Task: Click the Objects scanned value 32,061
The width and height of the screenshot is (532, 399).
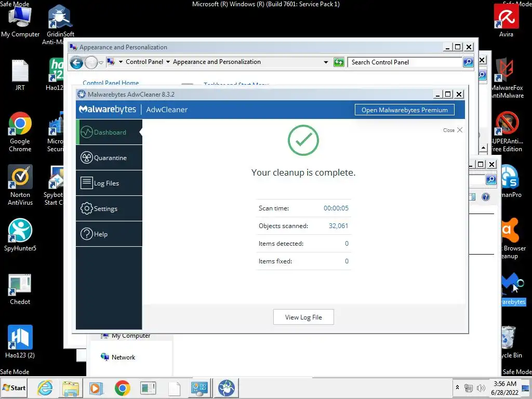Action: [338, 225]
